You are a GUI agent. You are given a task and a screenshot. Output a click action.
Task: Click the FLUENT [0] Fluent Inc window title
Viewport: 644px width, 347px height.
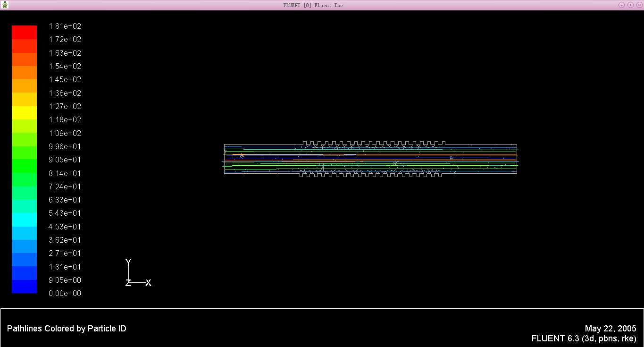pyautogui.click(x=313, y=5)
